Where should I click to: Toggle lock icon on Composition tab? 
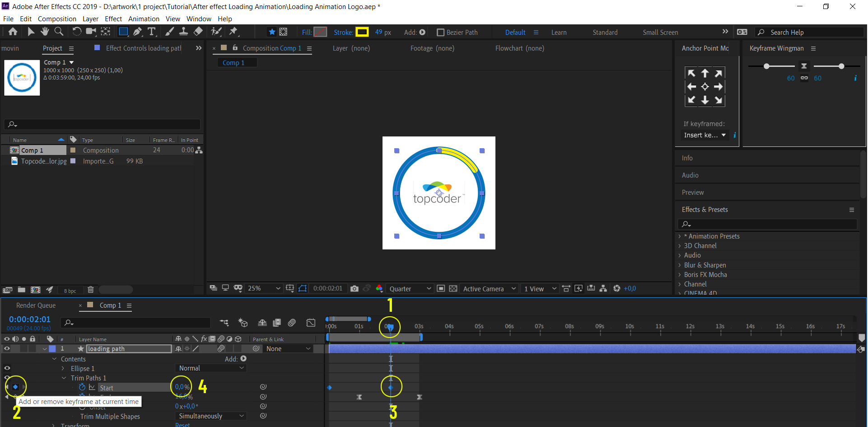(x=235, y=47)
